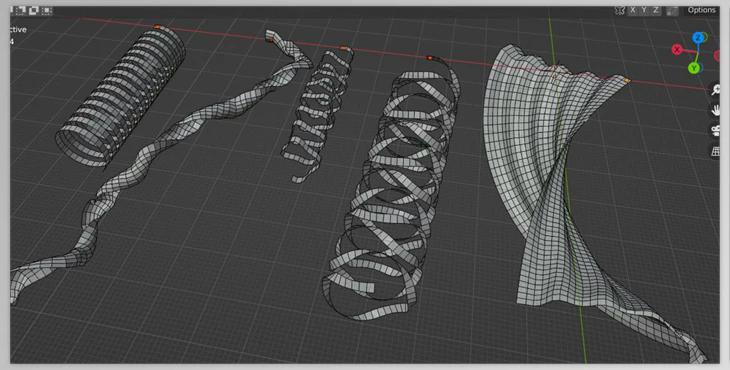Viewport: 730px width, 370px height.
Task: Enable Z axis mirror toggle
Action: [656, 10]
